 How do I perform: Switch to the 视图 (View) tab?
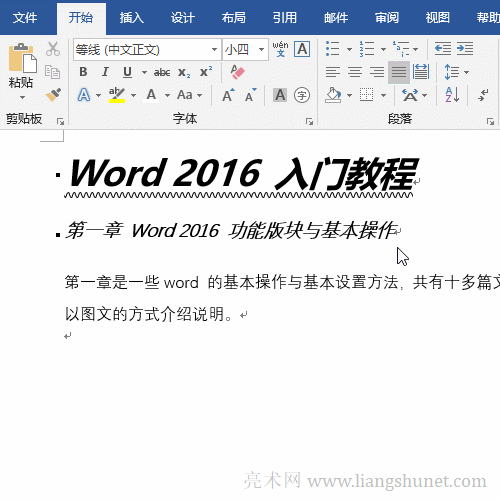(x=437, y=18)
